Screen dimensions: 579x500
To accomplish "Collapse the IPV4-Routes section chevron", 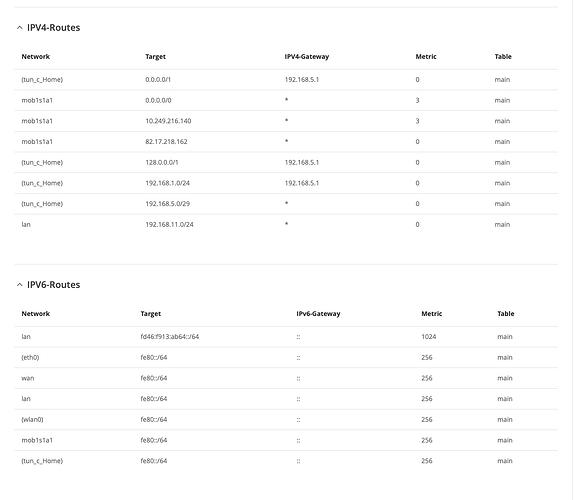I will pos(20,28).
